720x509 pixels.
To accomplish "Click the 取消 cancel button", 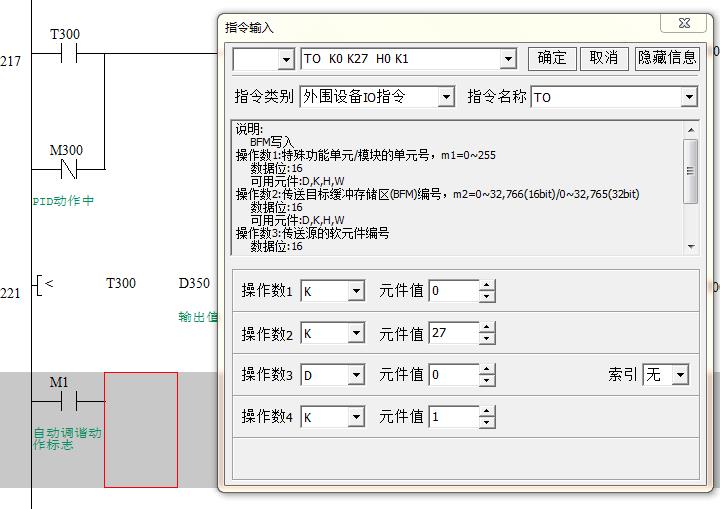I will 604,58.
